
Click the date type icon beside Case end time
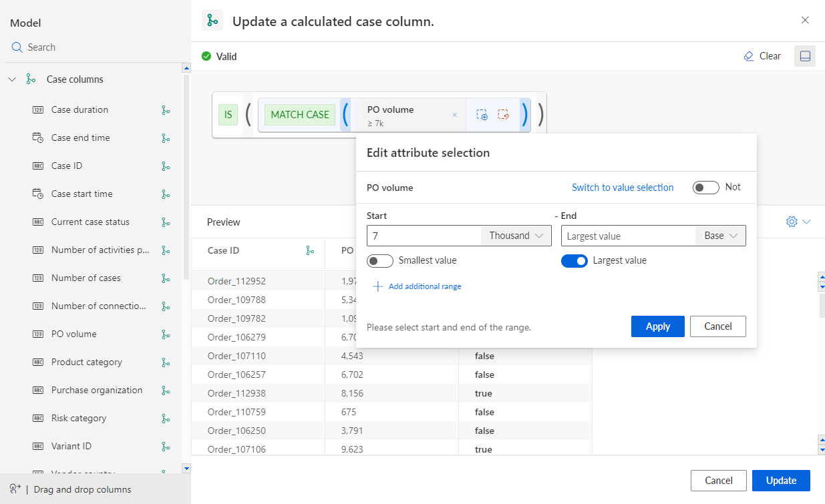pyautogui.click(x=38, y=138)
